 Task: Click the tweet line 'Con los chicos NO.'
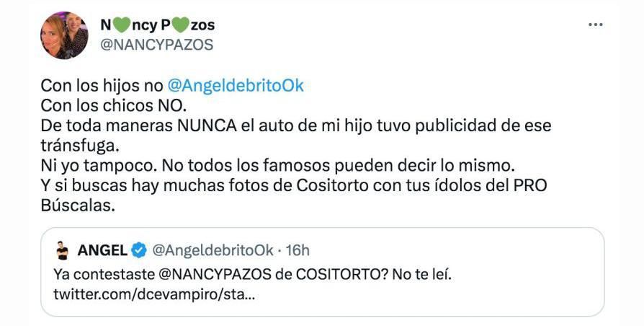113,105
